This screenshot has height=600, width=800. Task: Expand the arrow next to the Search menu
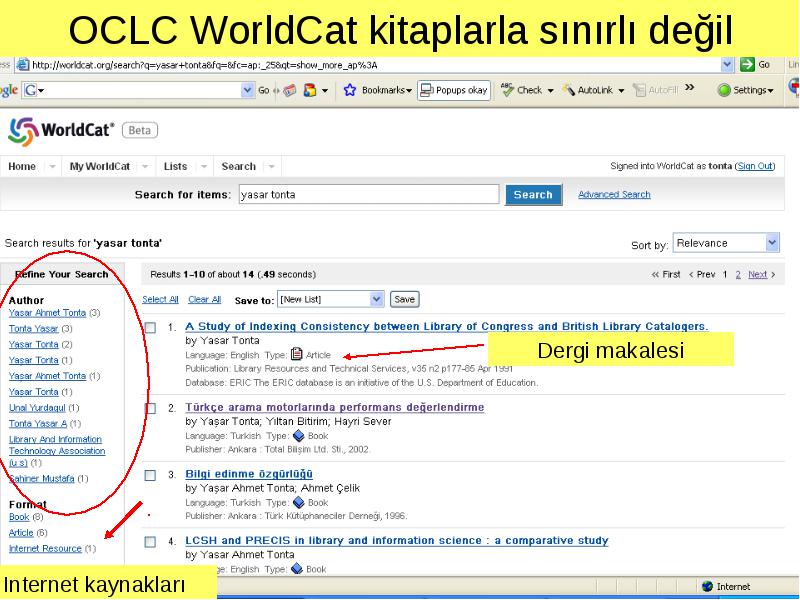tap(271, 166)
